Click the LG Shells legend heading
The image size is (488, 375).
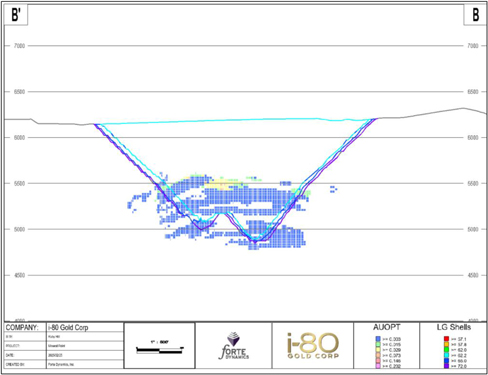pyautogui.click(x=454, y=327)
